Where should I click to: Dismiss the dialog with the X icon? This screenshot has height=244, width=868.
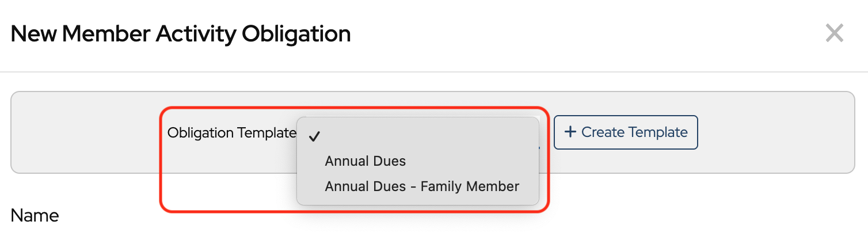834,33
